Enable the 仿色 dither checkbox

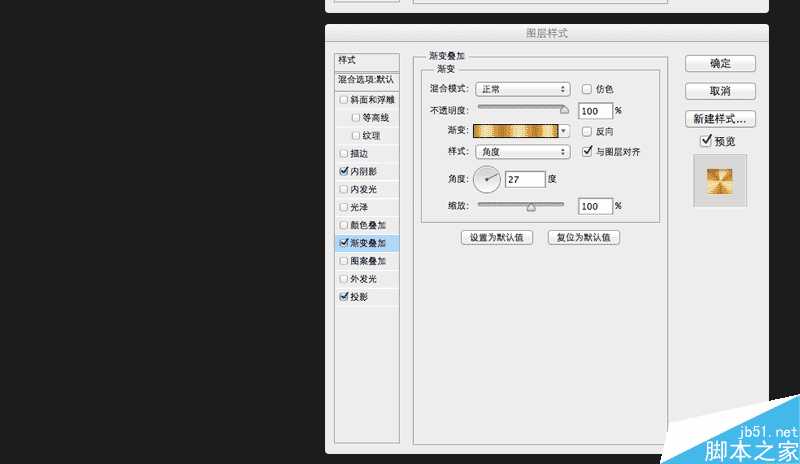coord(587,89)
